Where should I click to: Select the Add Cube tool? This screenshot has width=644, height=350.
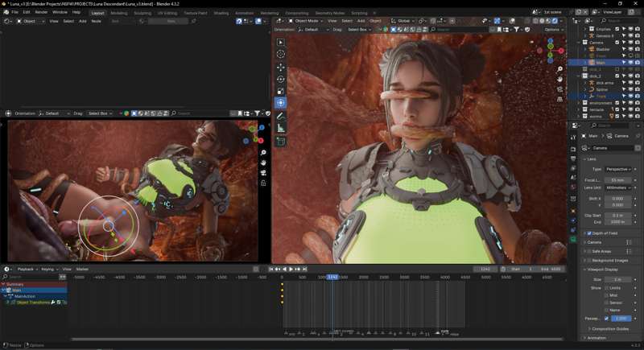pyautogui.click(x=280, y=142)
